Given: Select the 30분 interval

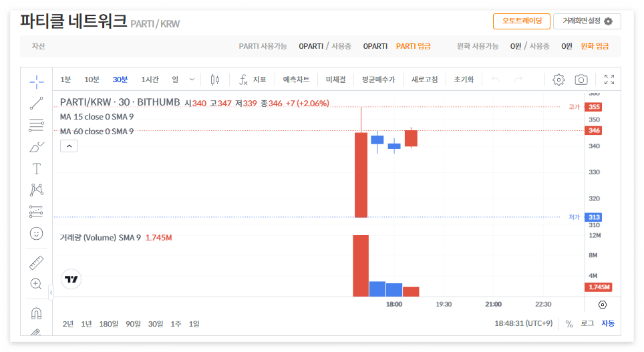Looking at the screenshot, I should 120,79.
